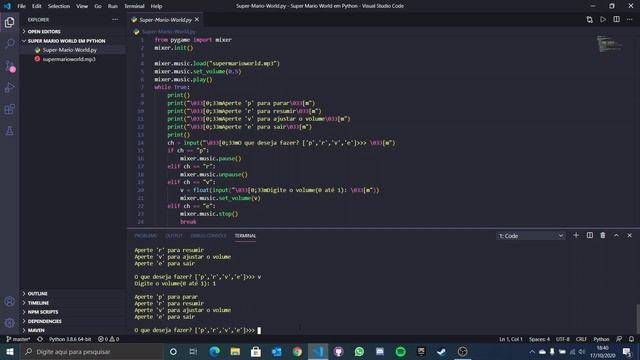Screen dimensions: 640x360
Task: Maximize the panel with up chevron
Action: [x=616, y=236]
